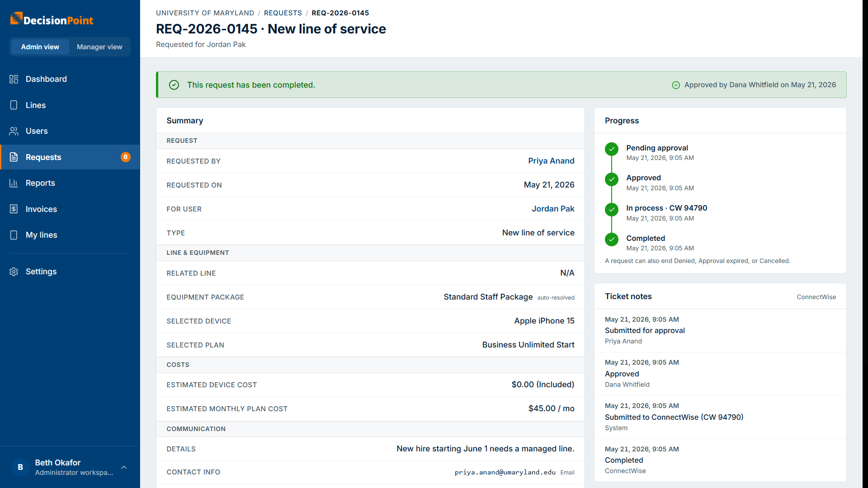This screenshot has width=868, height=488.
Task: Click the Completed step green check marker
Action: click(612, 239)
